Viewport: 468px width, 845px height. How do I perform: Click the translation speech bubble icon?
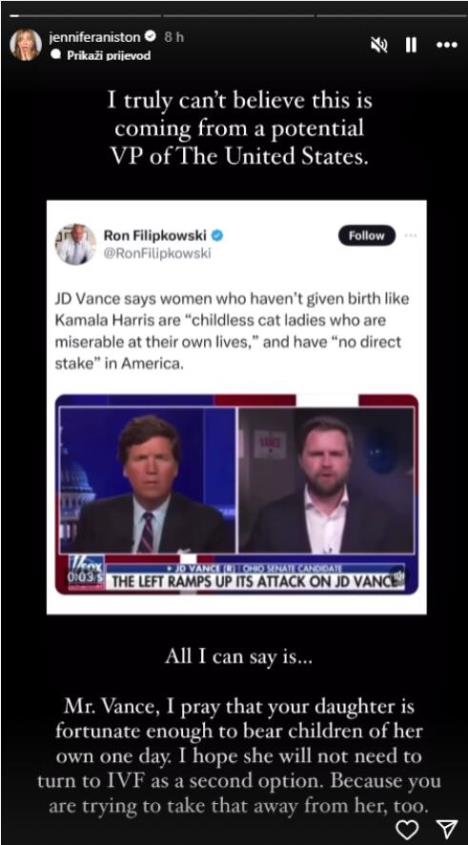pos(54,55)
